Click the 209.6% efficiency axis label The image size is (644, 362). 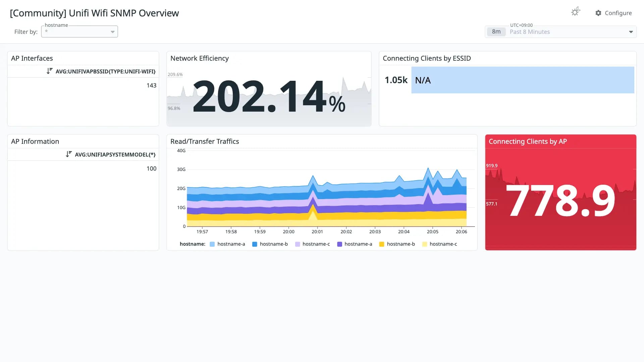[175, 74]
